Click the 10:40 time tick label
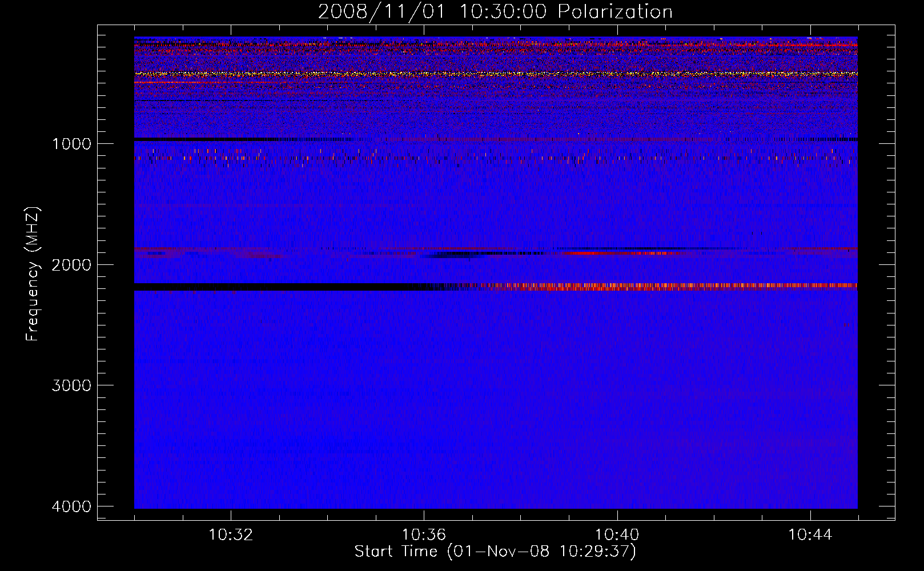Viewport: 924px width, 571px height. pyautogui.click(x=617, y=535)
